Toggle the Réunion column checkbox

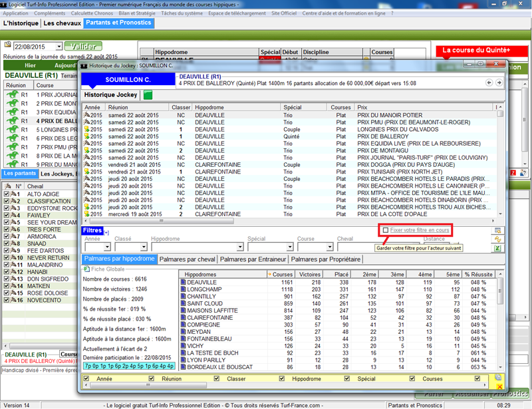(x=152, y=378)
